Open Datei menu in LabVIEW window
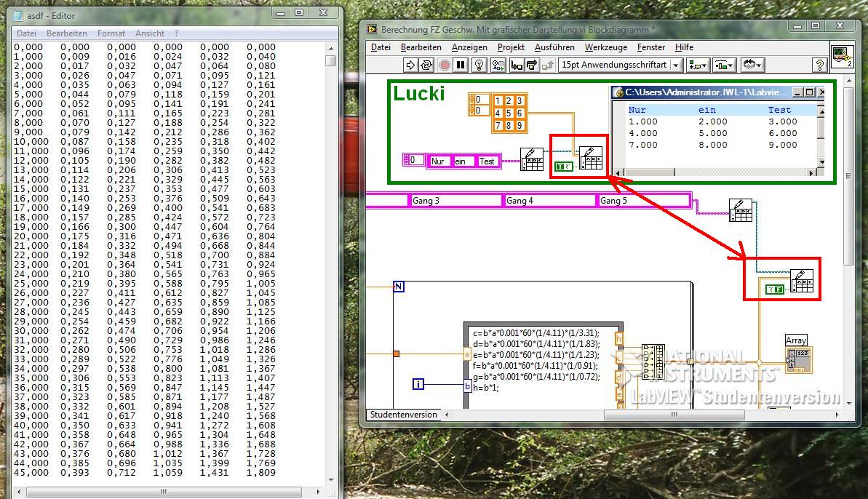This screenshot has height=499, width=868. click(x=381, y=47)
